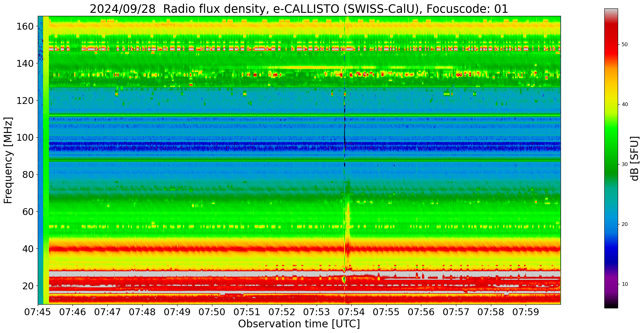Click the colorbar tick label 30
Screen dimensions: 644x333
click(x=625, y=164)
